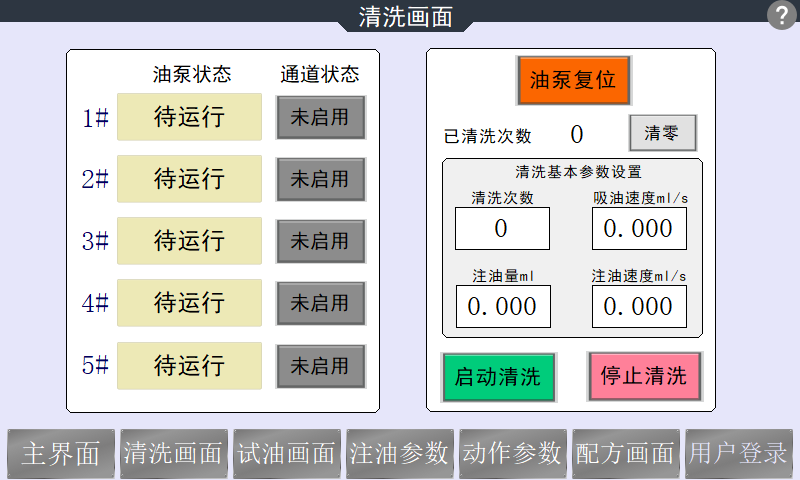This screenshot has width=800, height=480.
Task: Open the 动作参数 tab
Action: [513, 454]
